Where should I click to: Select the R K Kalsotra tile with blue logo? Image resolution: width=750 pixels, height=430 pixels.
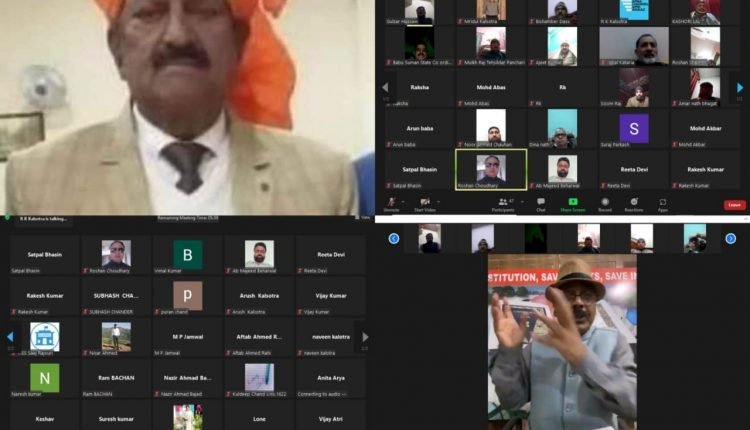(634, 12)
